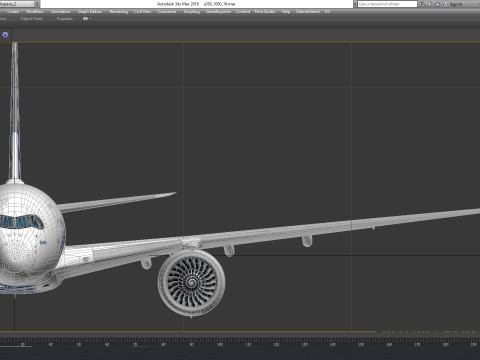Toggle the ribbon display options icon

pos(87,19)
